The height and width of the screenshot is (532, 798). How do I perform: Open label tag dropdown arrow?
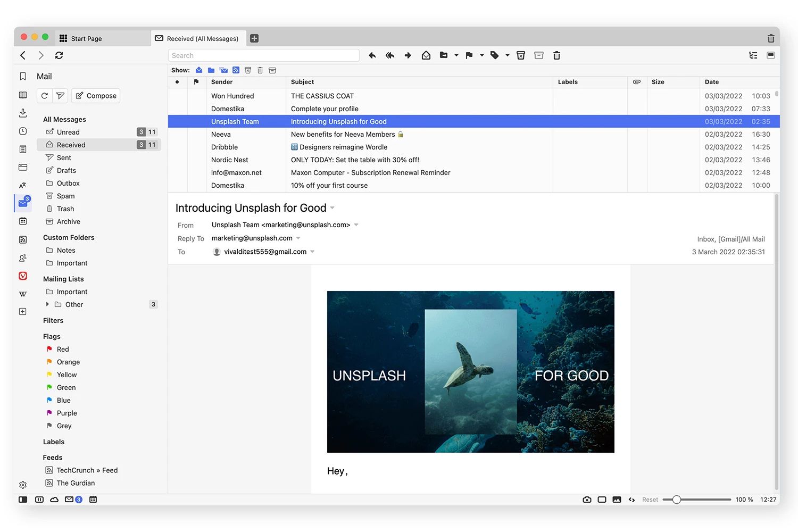click(x=508, y=55)
